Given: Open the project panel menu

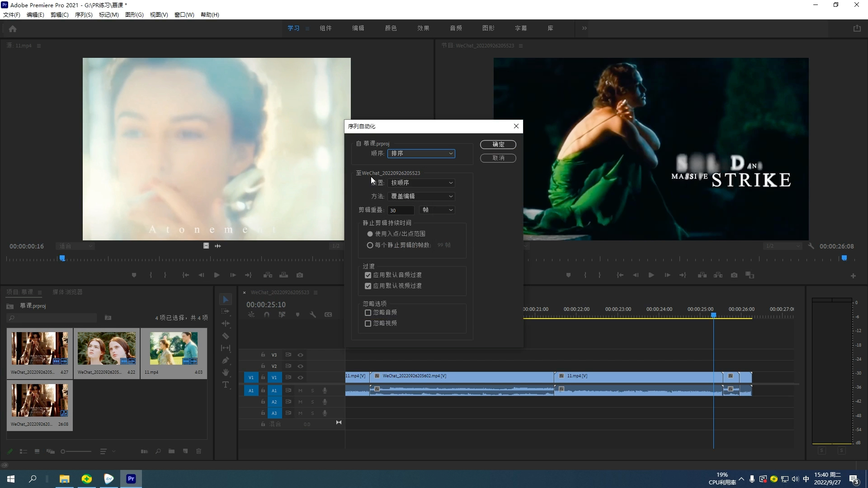Looking at the screenshot, I should pos(40,292).
